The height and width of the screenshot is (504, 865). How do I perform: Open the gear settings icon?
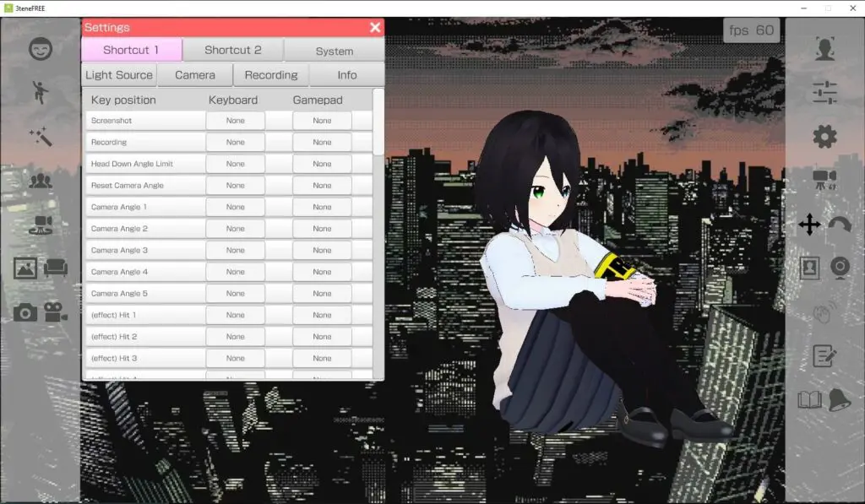824,136
